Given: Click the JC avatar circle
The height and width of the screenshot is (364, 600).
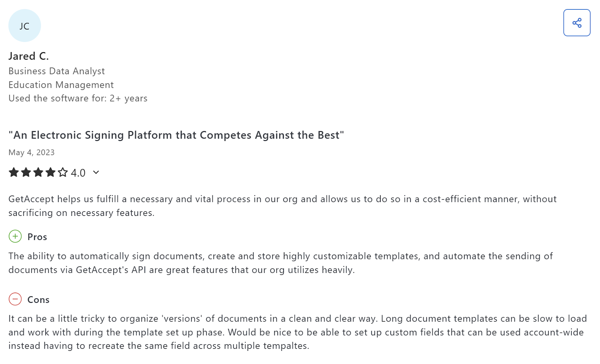Looking at the screenshot, I should pos(24,26).
